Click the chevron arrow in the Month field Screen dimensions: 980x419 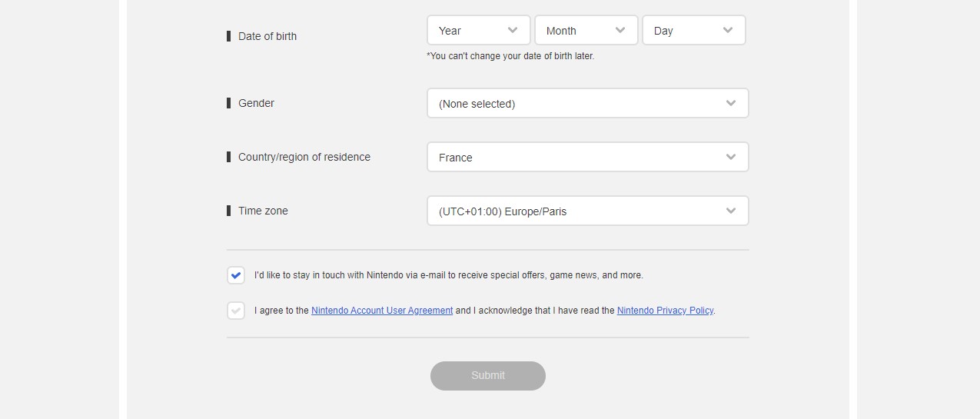(x=620, y=31)
